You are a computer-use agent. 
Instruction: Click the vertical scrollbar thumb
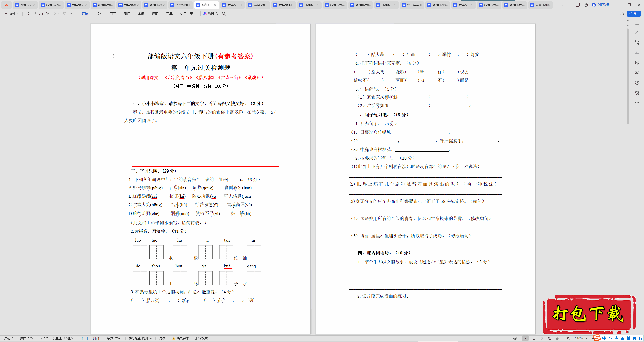point(628,77)
